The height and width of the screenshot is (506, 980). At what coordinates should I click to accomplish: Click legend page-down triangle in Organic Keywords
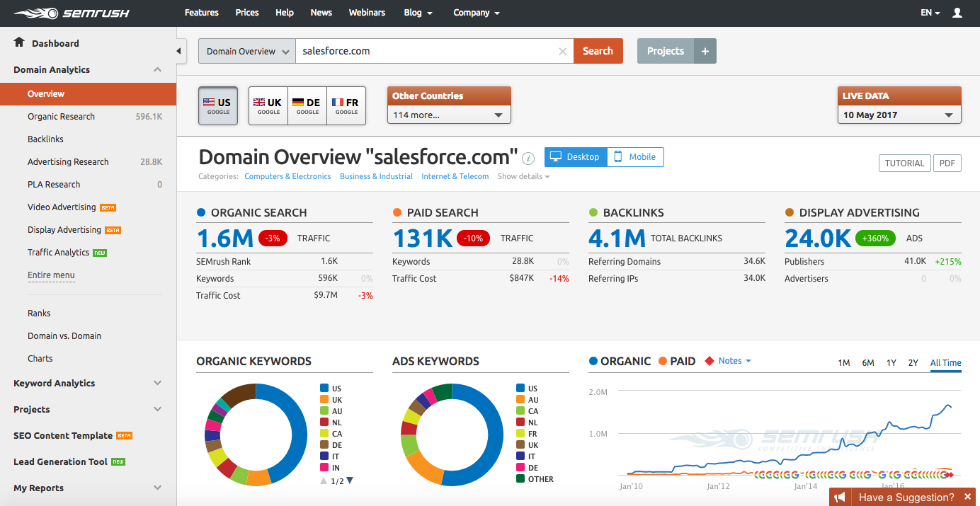click(x=349, y=481)
